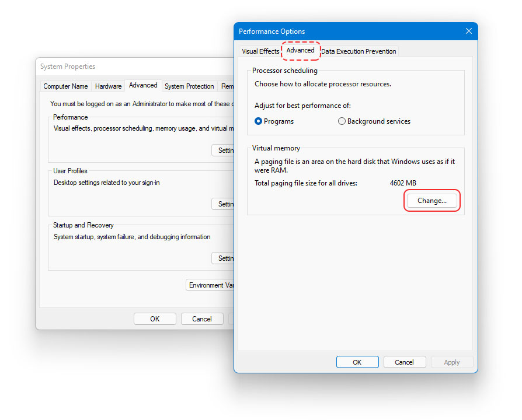The width and height of the screenshot is (522, 420).
Task: Select Background services for processor scheduling
Action: [x=342, y=121]
